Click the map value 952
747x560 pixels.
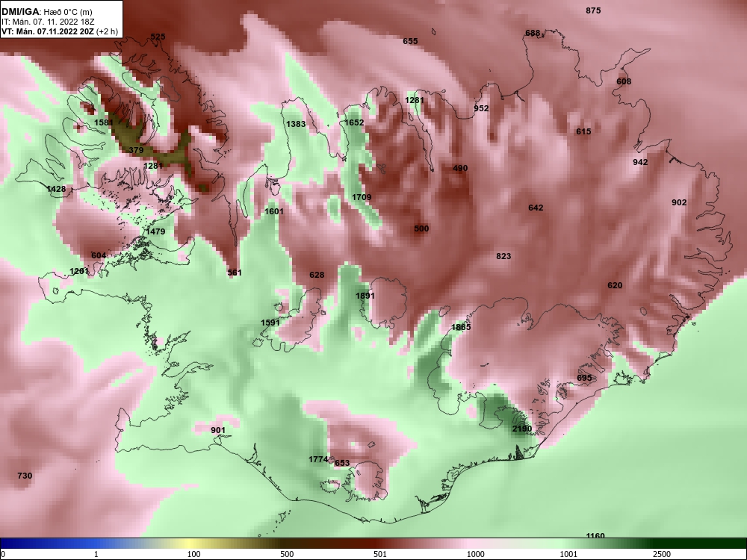(x=481, y=108)
